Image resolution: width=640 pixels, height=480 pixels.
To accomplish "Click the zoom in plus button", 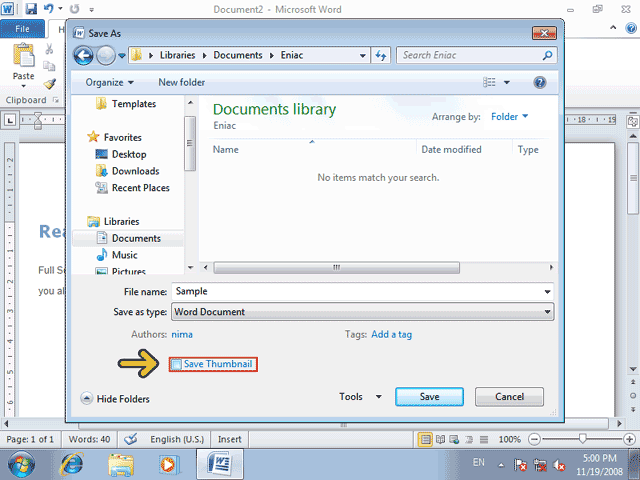I will coord(629,440).
